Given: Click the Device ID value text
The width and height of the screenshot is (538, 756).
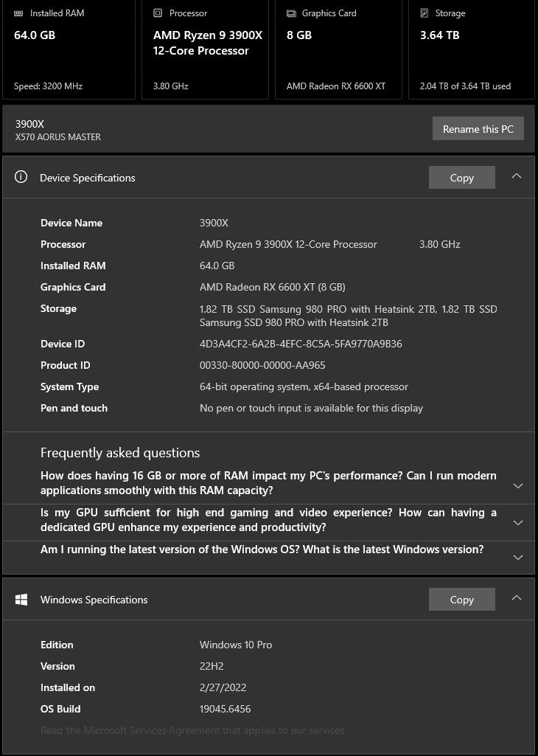Looking at the screenshot, I should click(x=301, y=344).
